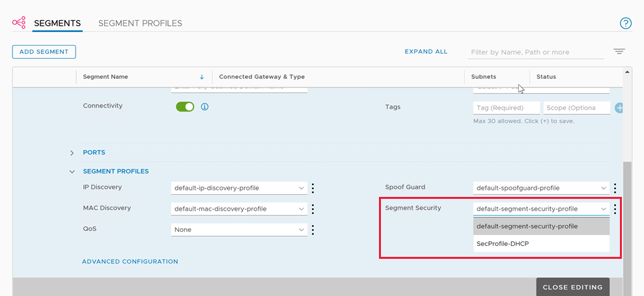Click the help question mark icon
644x296 pixels.
tap(625, 23)
